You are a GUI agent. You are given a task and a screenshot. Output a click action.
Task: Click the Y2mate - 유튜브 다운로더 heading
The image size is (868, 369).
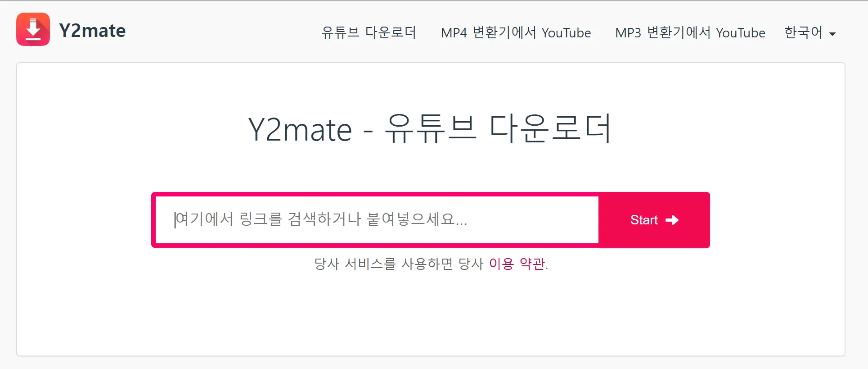point(430,129)
